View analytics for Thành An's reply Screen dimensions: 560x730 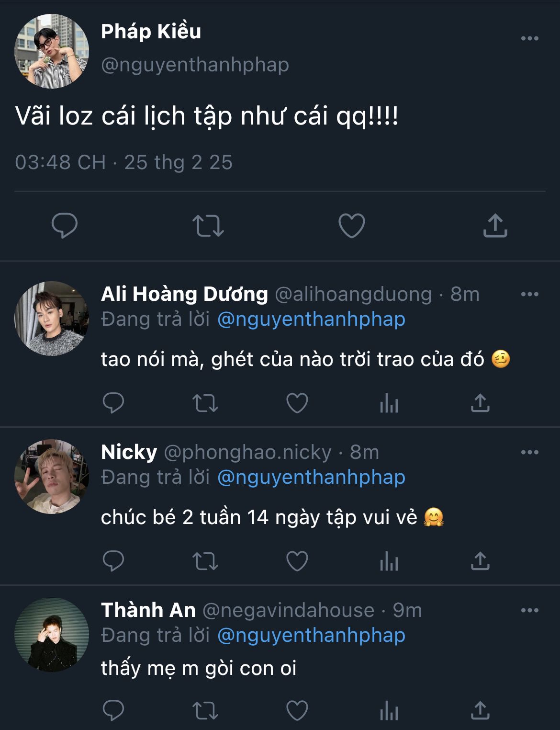click(389, 711)
